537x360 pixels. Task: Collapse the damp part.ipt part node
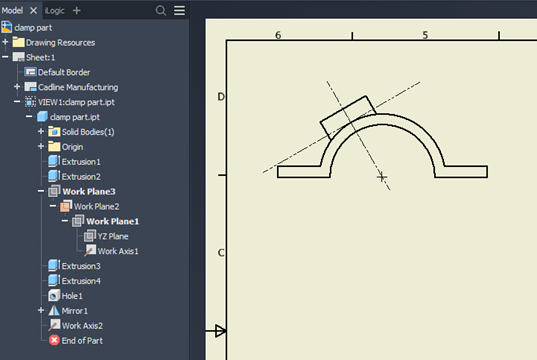pyautogui.click(x=29, y=116)
